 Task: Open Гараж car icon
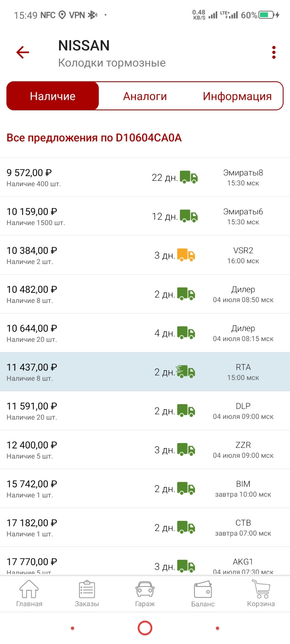(145, 594)
